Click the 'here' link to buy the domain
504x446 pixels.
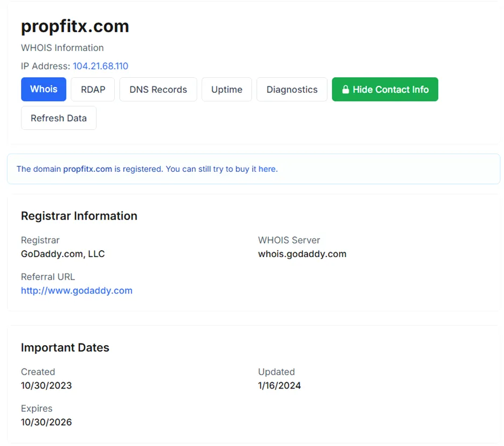coord(267,169)
